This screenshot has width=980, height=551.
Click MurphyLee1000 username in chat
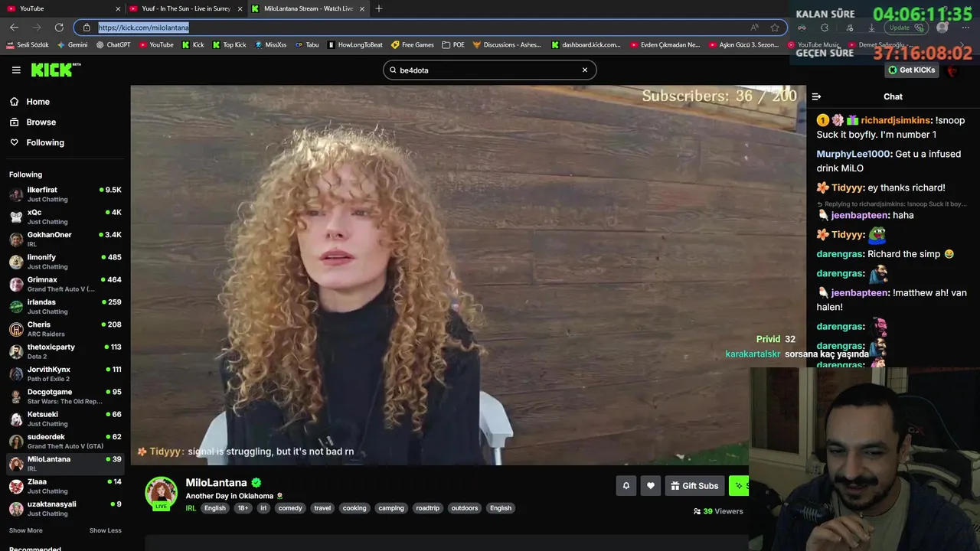coord(853,154)
